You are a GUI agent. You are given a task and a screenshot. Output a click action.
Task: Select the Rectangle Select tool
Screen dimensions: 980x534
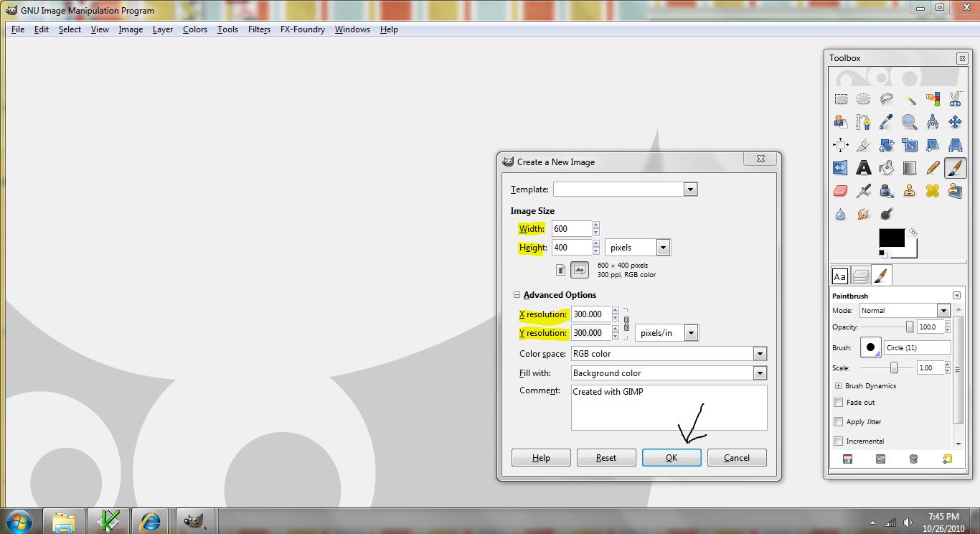click(x=841, y=99)
